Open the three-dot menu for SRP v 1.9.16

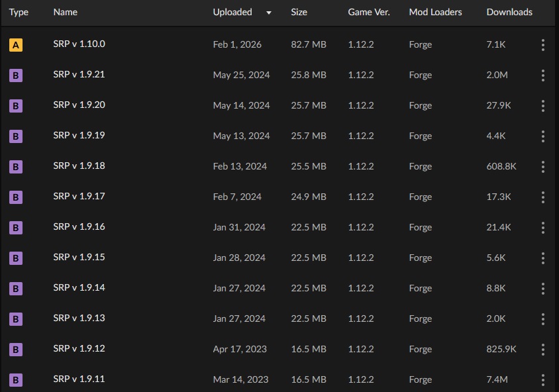pyautogui.click(x=542, y=228)
